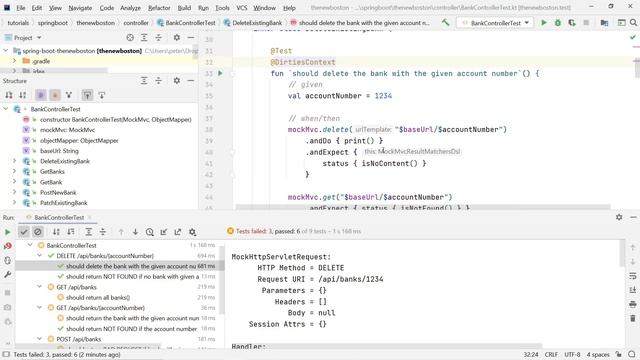
Task: Open Search Everywhere magnifier icon
Action: [633, 23]
